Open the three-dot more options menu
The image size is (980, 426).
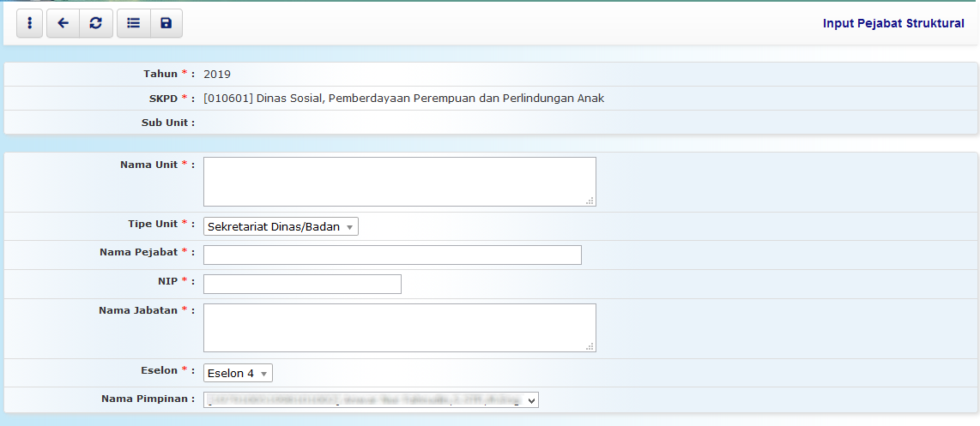(30, 24)
